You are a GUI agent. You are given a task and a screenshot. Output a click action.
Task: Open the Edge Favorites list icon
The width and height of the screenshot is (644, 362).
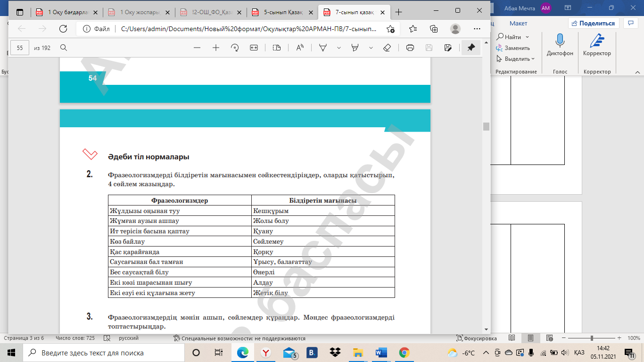pyautogui.click(x=413, y=29)
